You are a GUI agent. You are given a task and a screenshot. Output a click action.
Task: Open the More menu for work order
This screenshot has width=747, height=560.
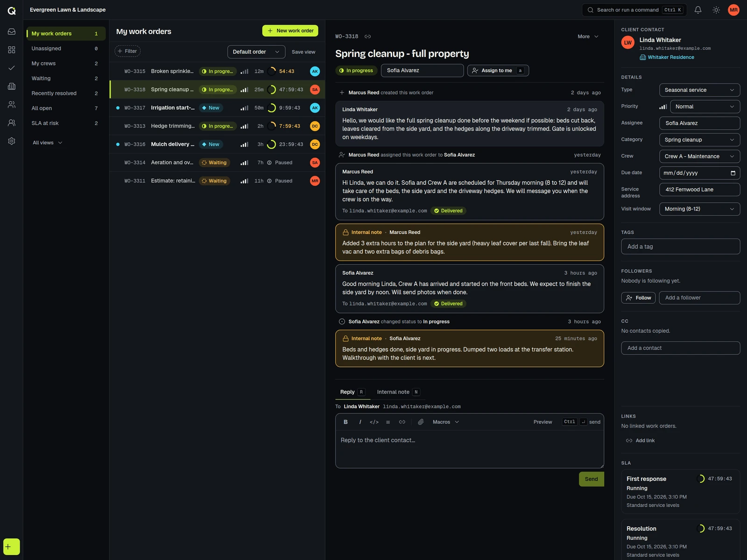click(x=588, y=36)
